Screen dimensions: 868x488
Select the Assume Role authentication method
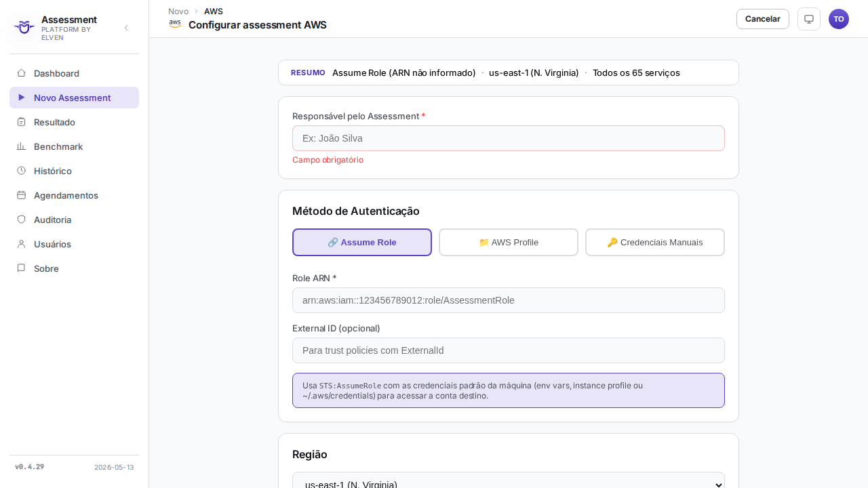coord(362,243)
